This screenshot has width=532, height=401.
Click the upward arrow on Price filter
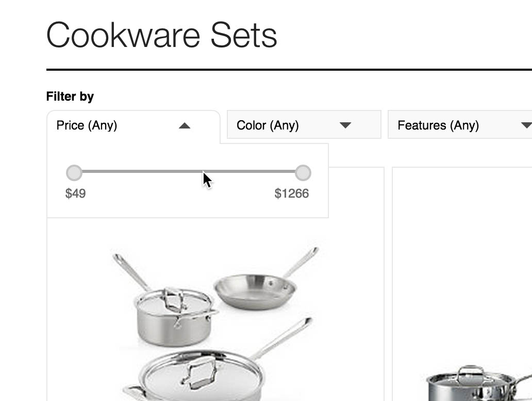(x=185, y=125)
